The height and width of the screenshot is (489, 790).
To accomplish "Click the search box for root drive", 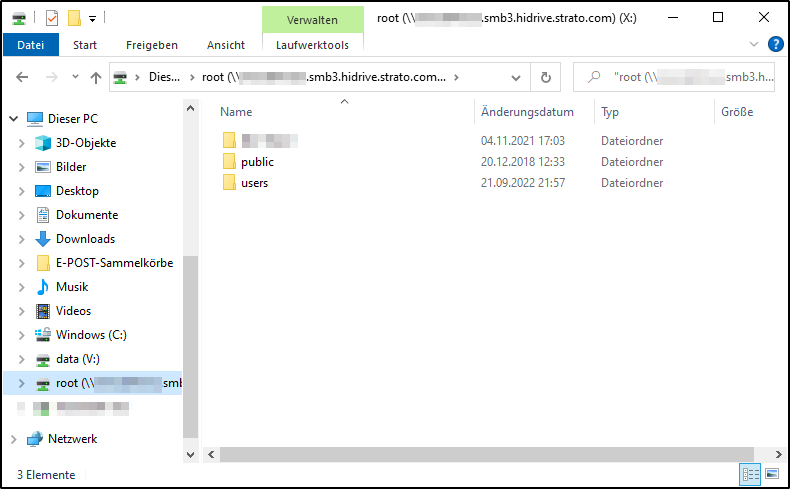I will (674, 77).
